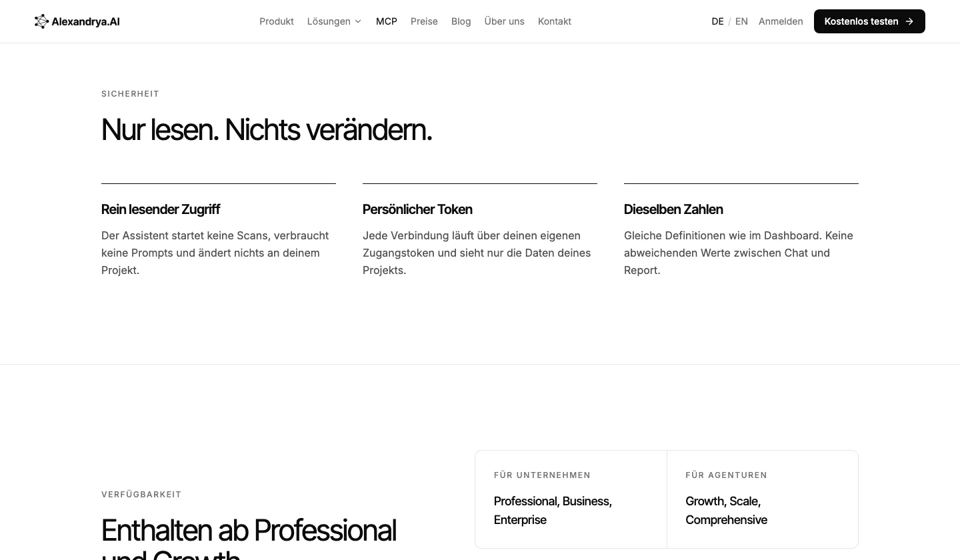Click 'Professional, Business, Enterprise' plan text
The image size is (960, 560).
click(x=553, y=511)
